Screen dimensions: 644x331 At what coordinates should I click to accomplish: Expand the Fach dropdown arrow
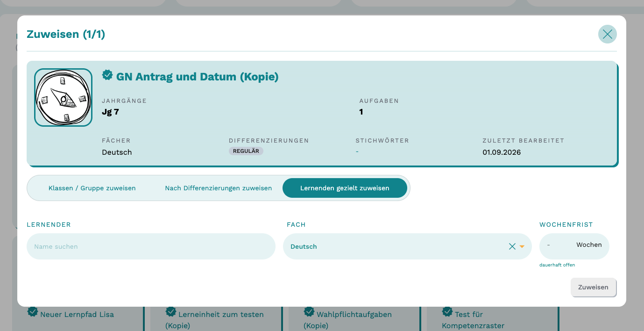click(x=522, y=247)
